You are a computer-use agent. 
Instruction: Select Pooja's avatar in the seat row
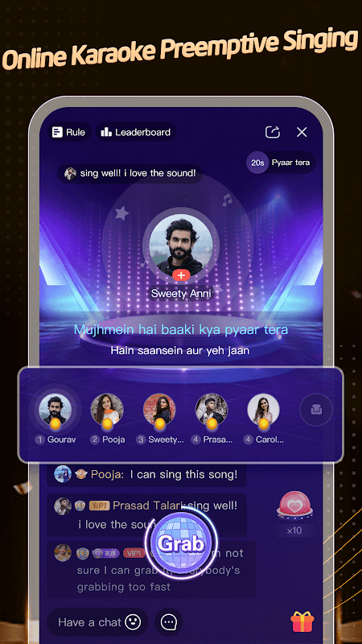[107, 410]
